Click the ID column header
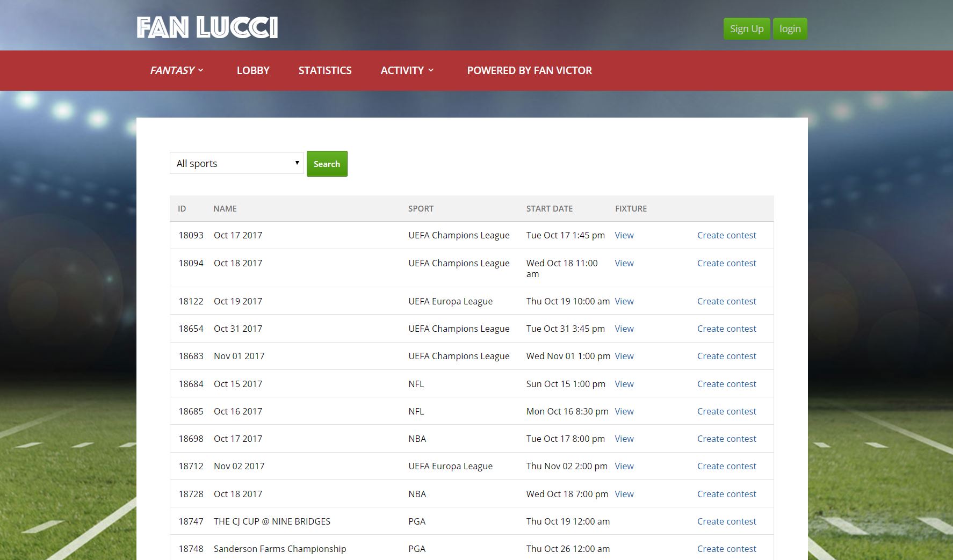The width and height of the screenshot is (953, 560). coord(182,208)
